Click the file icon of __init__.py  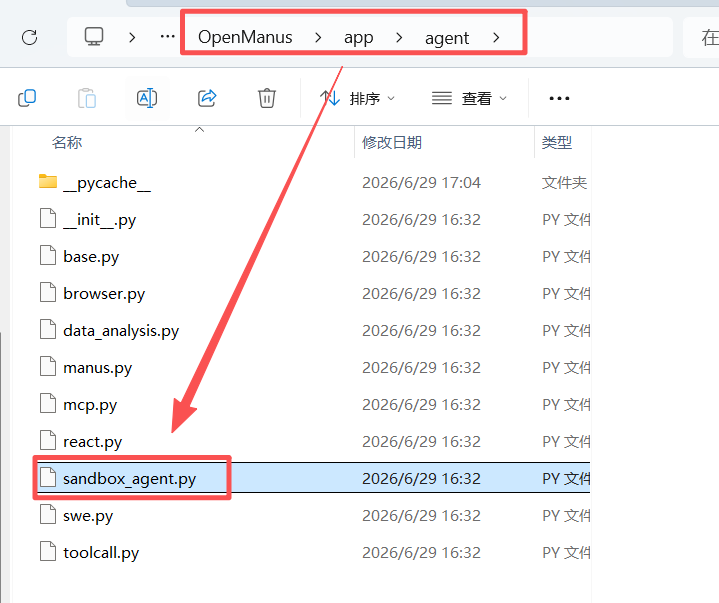(x=48, y=218)
